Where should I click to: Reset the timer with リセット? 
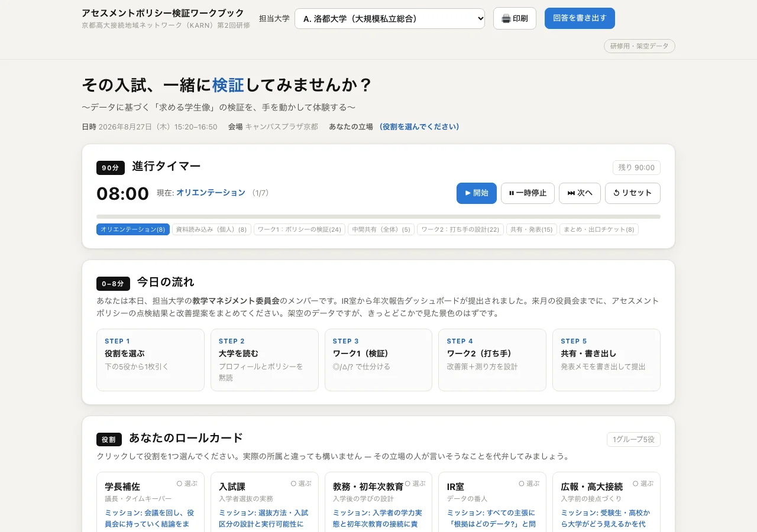coord(633,193)
